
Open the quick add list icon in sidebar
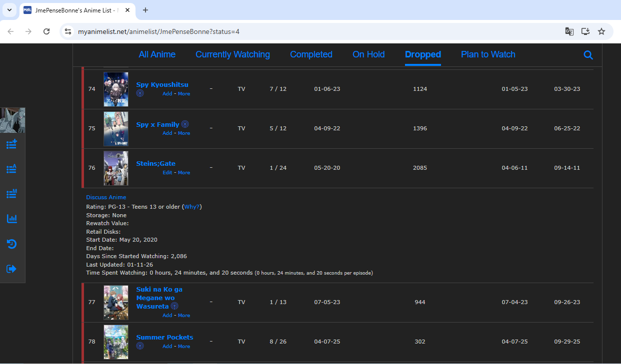tap(11, 144)
